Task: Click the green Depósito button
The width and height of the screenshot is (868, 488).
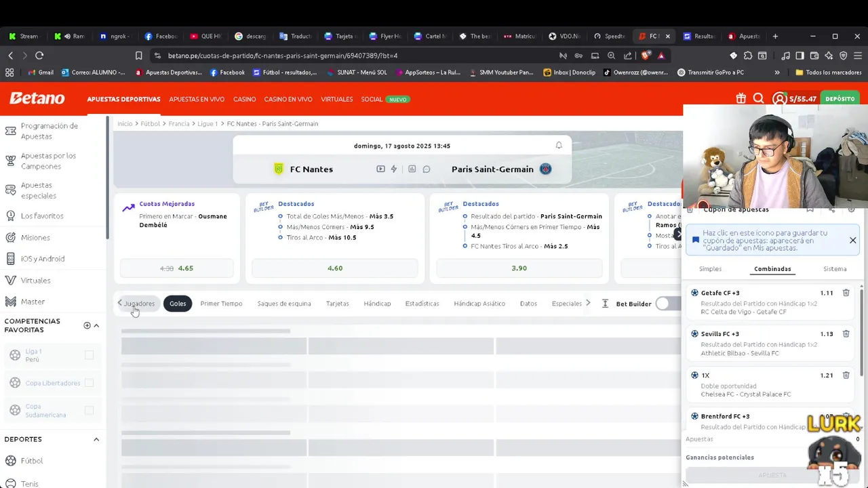Action: tap(840, 99)
